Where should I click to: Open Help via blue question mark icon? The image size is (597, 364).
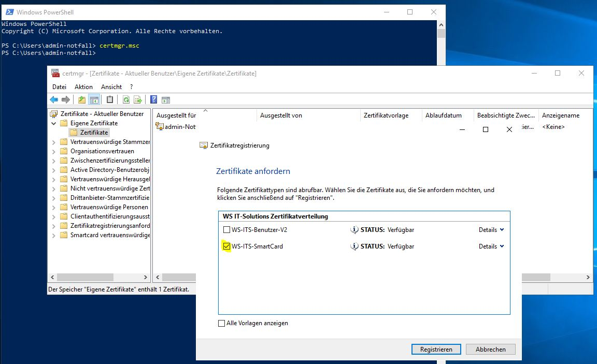pos(153,99)
